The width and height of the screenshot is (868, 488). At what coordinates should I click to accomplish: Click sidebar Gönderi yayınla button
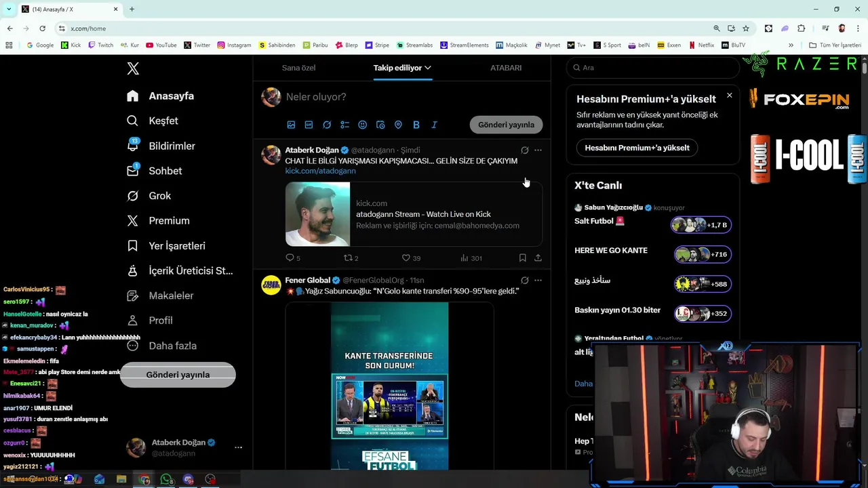pyautogui.click(x=178, y=375)
